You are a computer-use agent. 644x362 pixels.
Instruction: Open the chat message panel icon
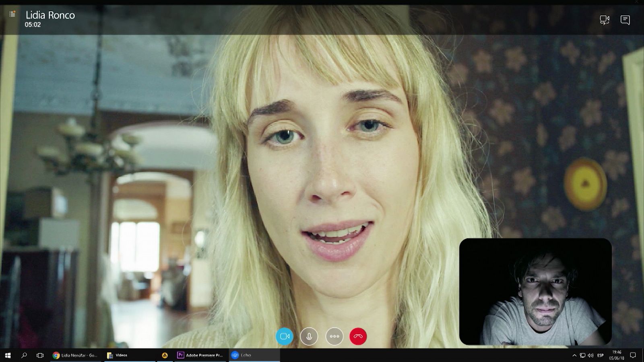(625, 20)
